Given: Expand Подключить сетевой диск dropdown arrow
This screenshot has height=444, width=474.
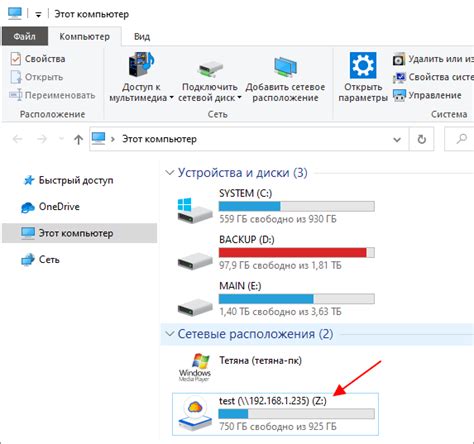Looking at the screenshot, I should 239,98.
